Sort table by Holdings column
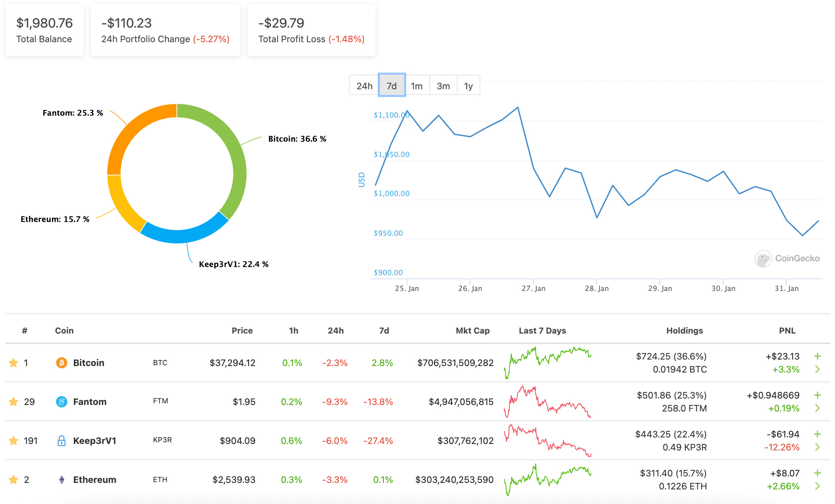Screen dimensions: 835x504 tap(684, 331)
